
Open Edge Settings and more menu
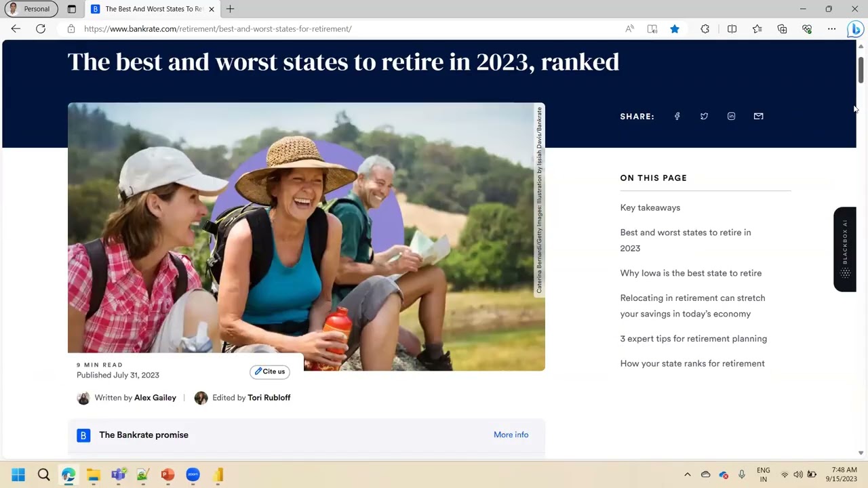pyautogui.click(x=831, y=28)
